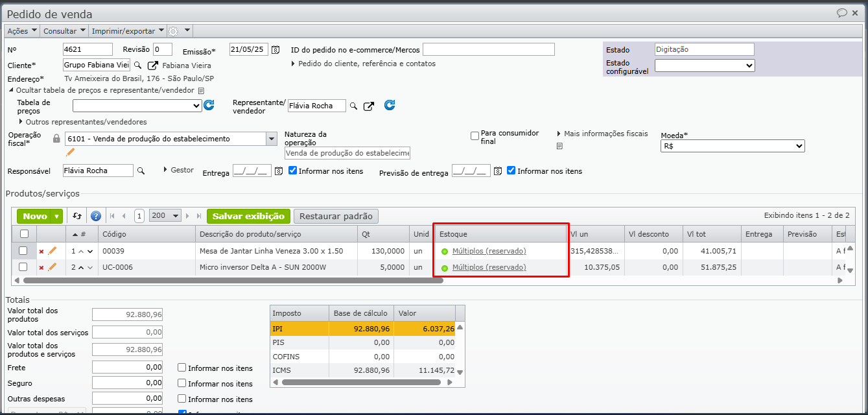Go to the previous page of items
This screenshot has width=868, height=415.
coord(124,216)
